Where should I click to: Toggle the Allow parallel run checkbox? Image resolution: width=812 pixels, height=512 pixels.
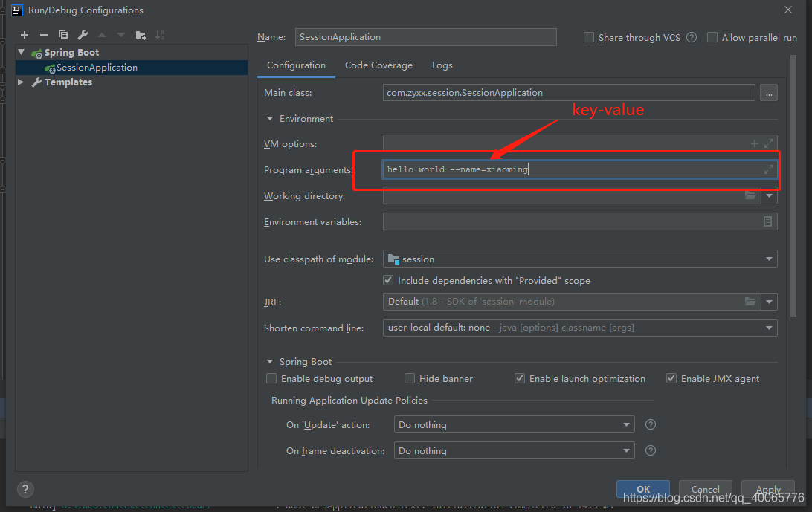[x=712, y=37]
